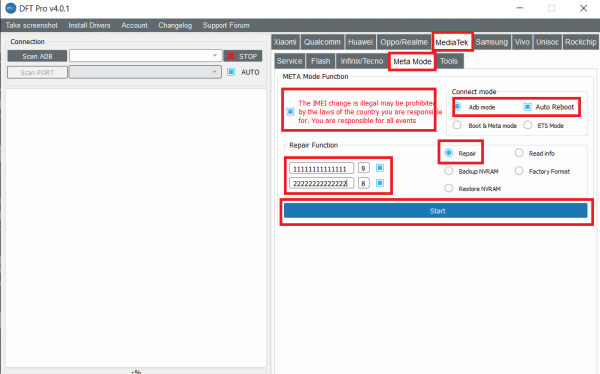Switch to the Xiaomi tab
Viewport: 600px width, 374px height.
pos(285,42)
